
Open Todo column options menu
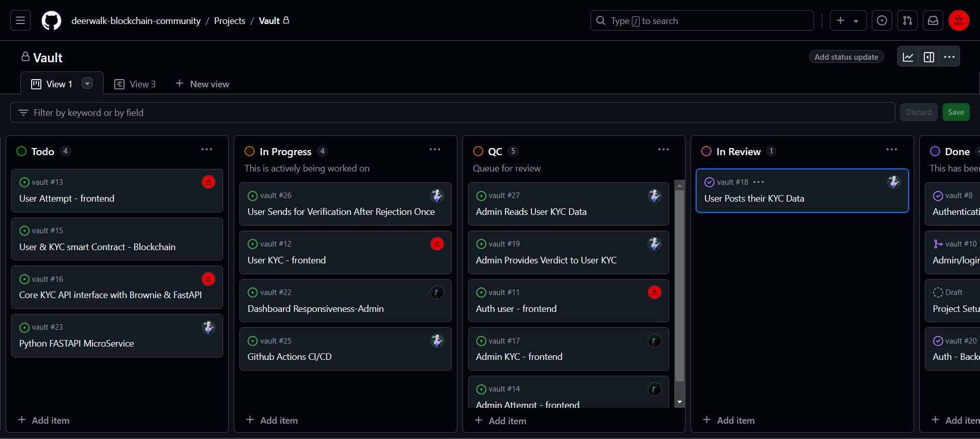coord(207,150)
